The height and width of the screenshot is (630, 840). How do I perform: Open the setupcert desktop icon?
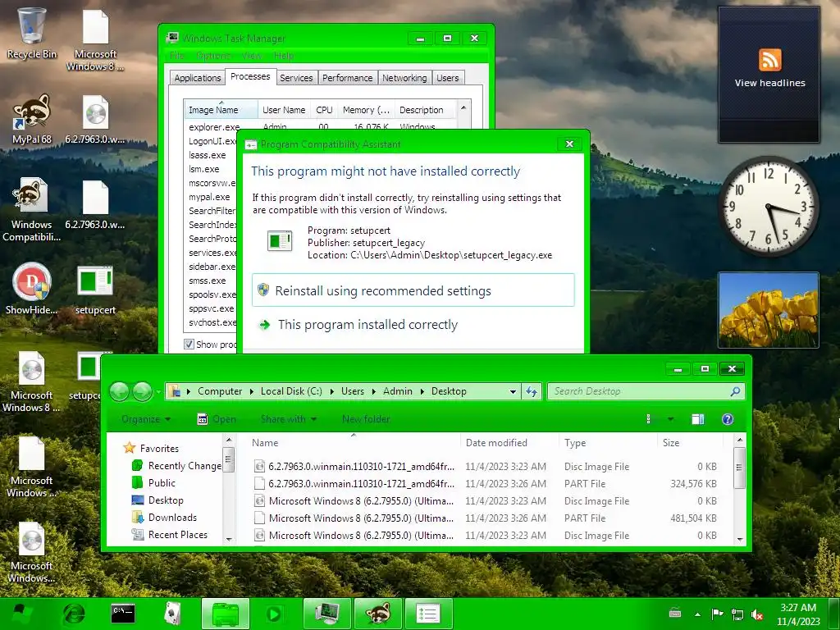pos(95,288)
